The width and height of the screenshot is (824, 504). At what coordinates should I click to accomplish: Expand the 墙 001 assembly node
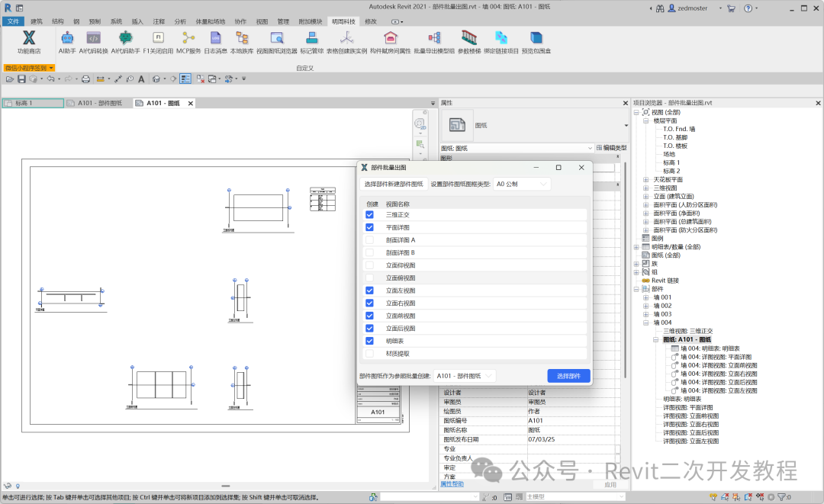pos(646,297)
